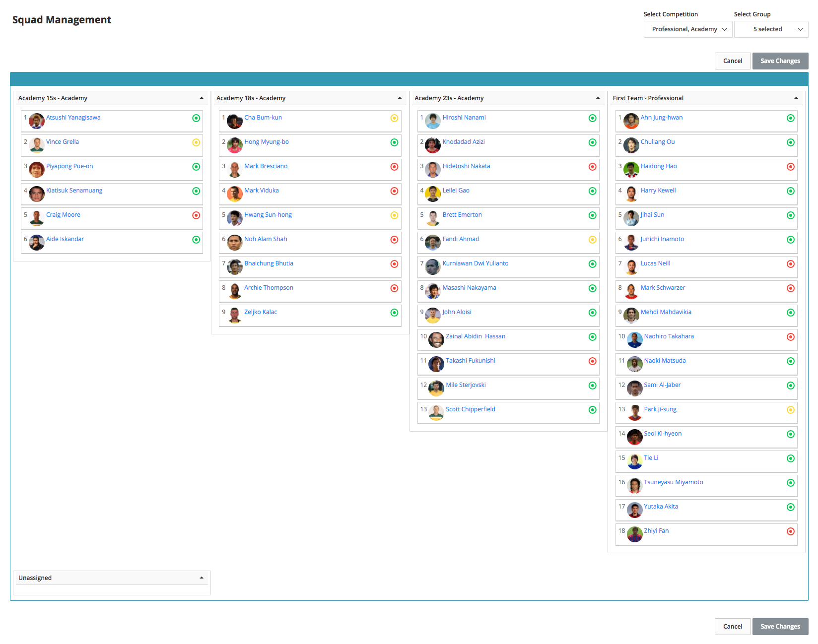
Task: Open Naoki Matsuda player link
Action: pos(665,361)
